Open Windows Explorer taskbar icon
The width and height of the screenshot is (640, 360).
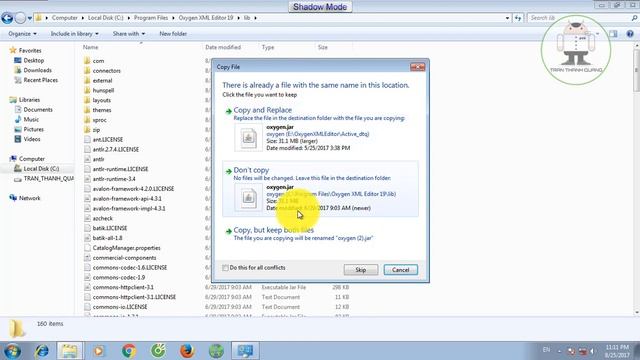click(69, 351)
